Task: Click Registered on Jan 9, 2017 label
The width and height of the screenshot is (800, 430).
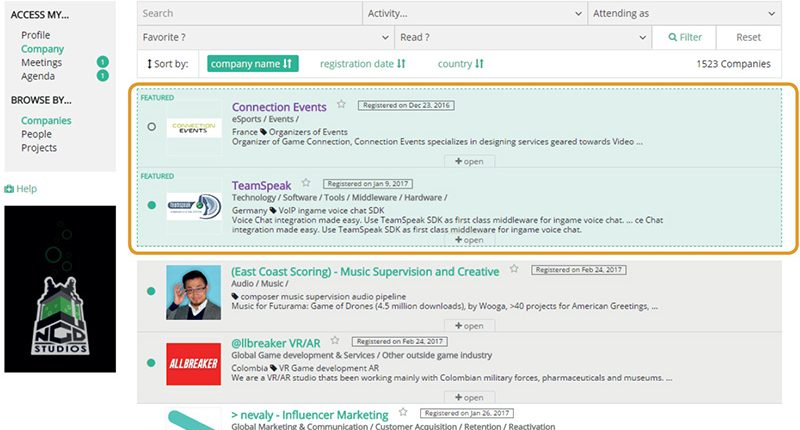Action: click(368, 184)
